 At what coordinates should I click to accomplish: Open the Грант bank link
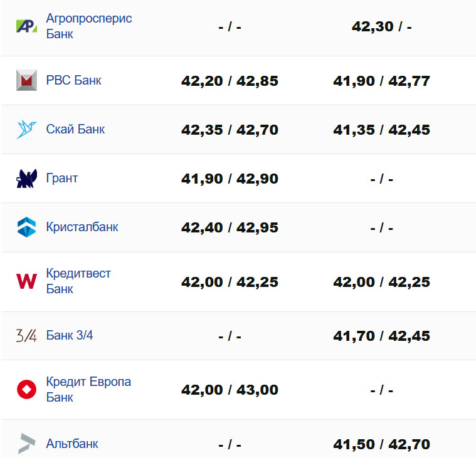(x=62, y=179)
